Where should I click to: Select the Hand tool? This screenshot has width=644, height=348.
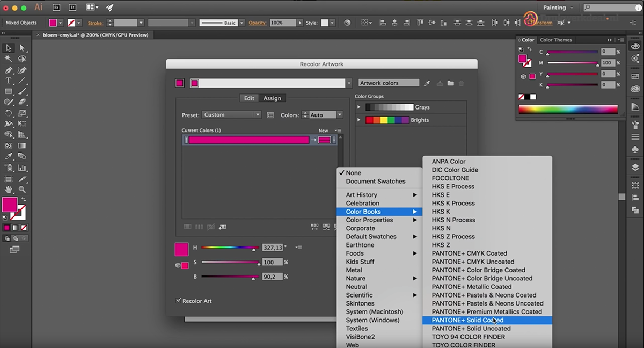coord(9,190)
